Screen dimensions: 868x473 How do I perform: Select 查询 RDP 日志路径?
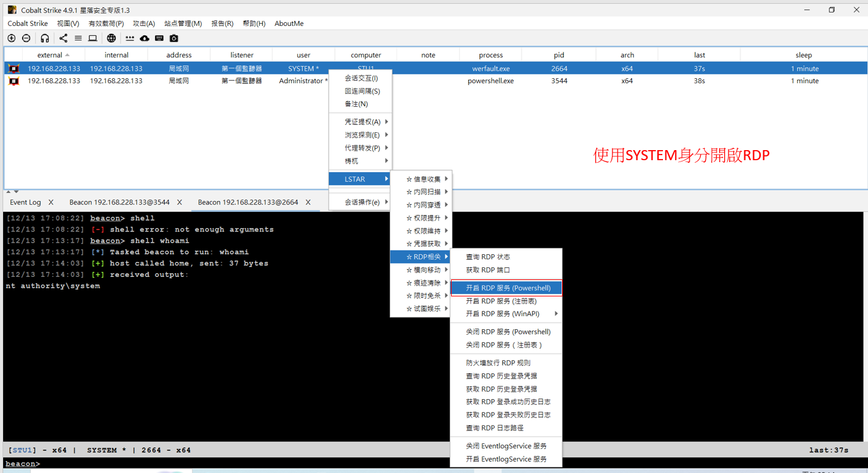click(506, 428)
